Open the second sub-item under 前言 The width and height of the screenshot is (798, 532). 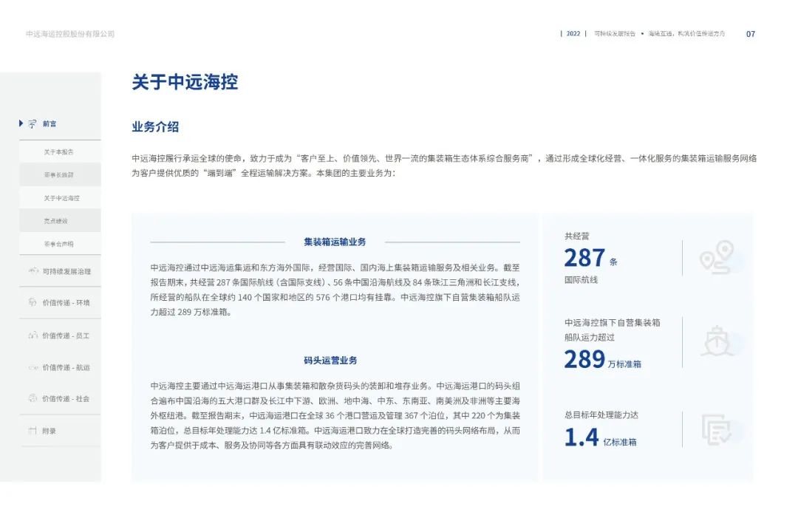(58, 174)
